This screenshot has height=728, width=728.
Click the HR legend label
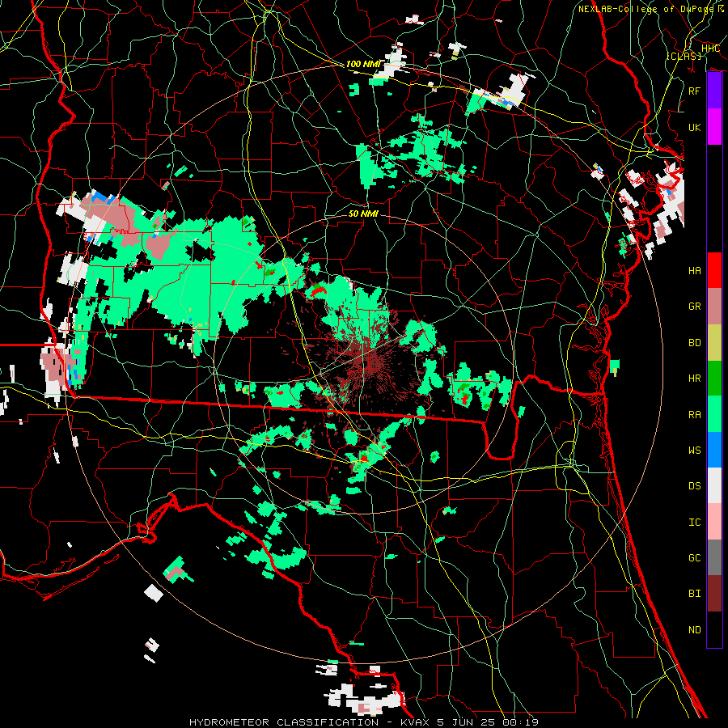coord(695,379)
